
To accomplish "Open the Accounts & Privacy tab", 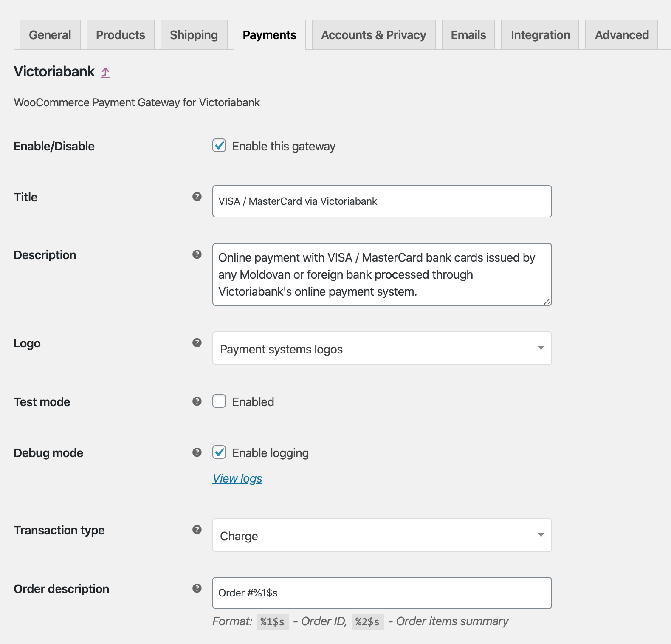I will tap(373, 35).
